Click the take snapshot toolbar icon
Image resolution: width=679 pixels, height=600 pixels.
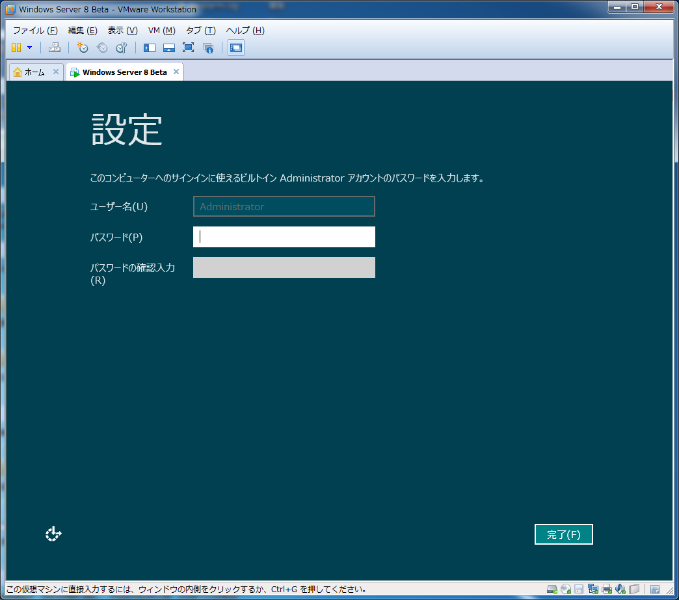[82, 47]
